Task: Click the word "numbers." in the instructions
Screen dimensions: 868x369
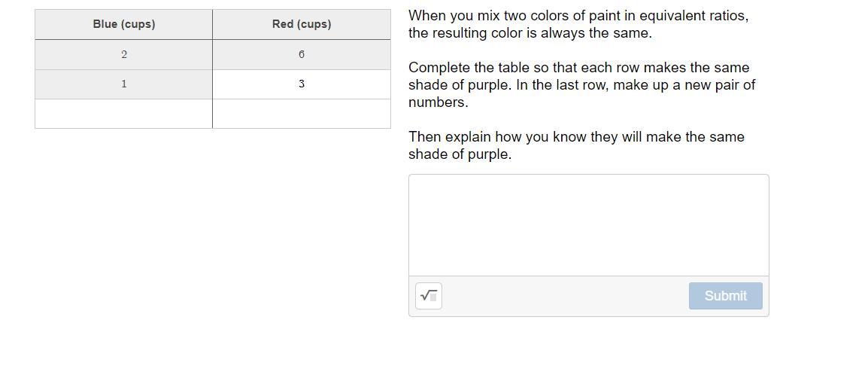Action: [438, 102]
